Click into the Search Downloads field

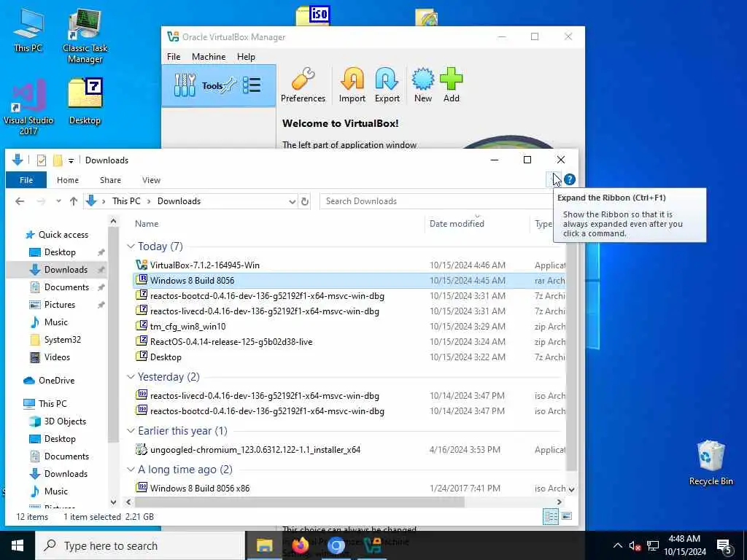(x=437, y=201)
